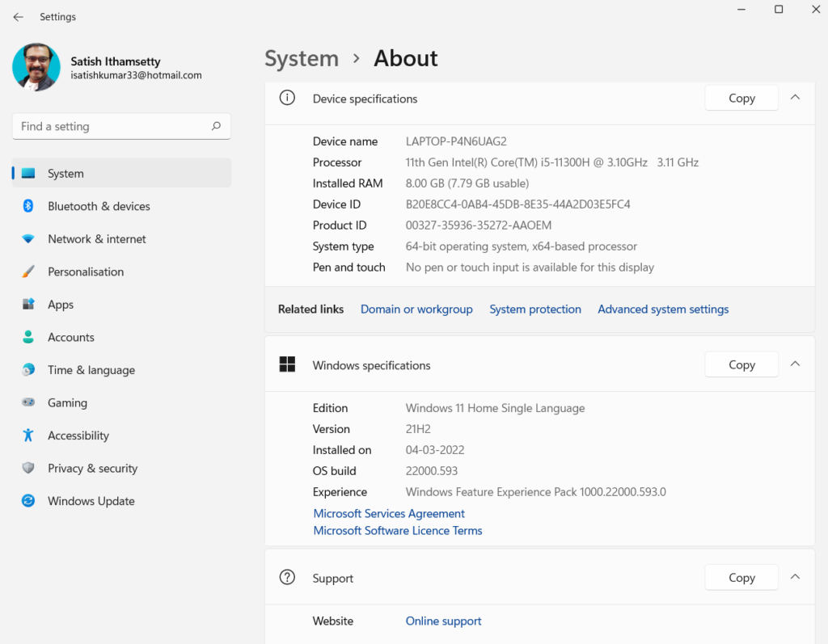Open the Apps settings page

coord(121,304)
